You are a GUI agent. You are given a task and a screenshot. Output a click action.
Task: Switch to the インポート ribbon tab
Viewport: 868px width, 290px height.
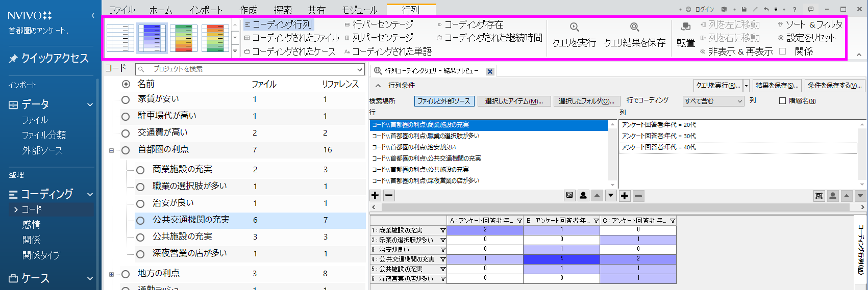(x=205, y=10)
